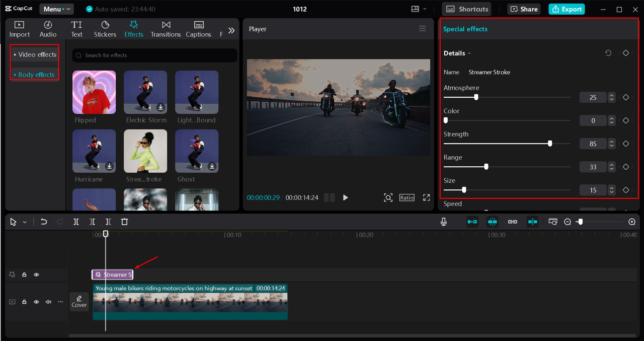644x341 pixels.
Task: Click the Search for effects field
Action: [x=154, y=55]
